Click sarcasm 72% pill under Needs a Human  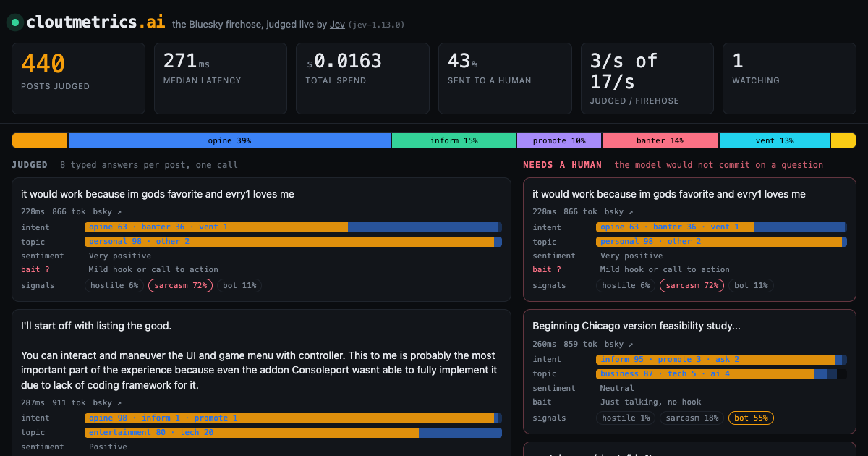pyautogui.click(x=692, y=285)
